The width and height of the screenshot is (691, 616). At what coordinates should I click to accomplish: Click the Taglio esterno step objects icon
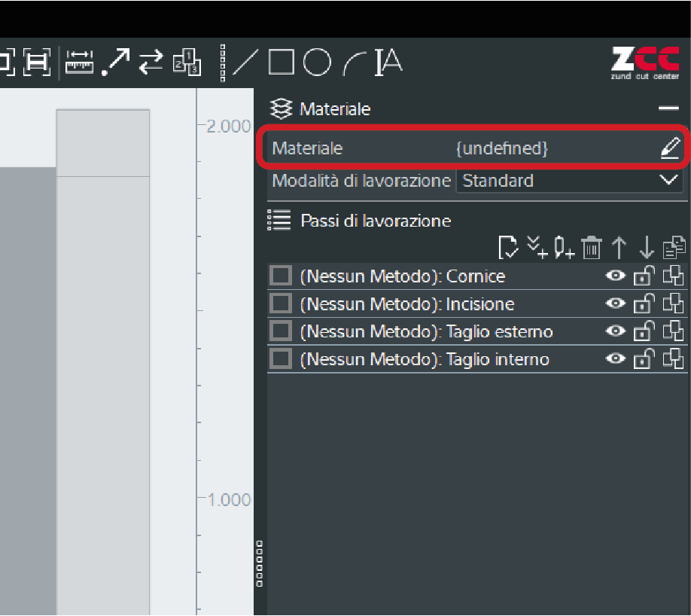point(674,331)
